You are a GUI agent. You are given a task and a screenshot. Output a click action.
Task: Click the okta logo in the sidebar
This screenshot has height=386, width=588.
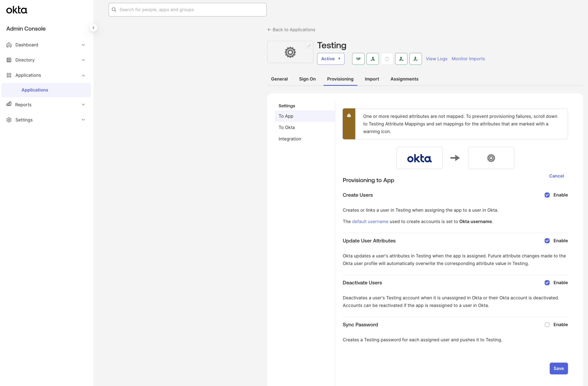click(x=16, y=10)
